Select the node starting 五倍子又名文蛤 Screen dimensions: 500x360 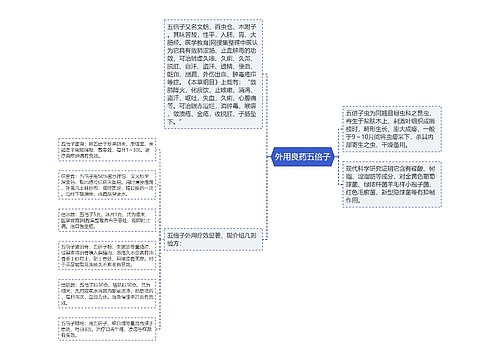tap(213, 74)
